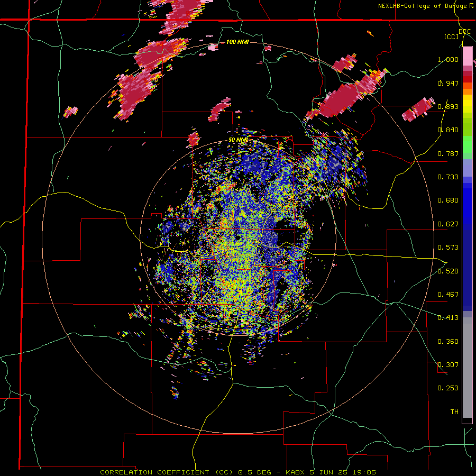The height and width of the screenshot is (476, 476).
Task: Click the 0.360 legend value
Action: click(x=448, y=342)
